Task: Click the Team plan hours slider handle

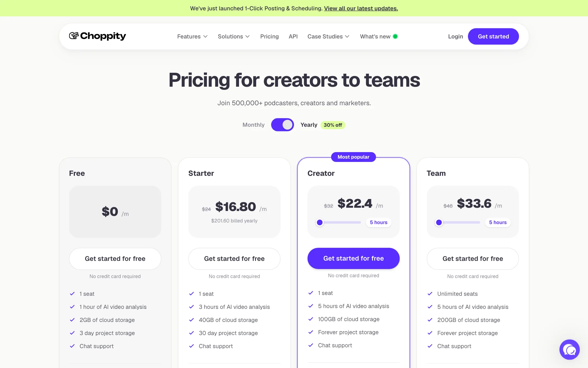Action: click(439, 222)
